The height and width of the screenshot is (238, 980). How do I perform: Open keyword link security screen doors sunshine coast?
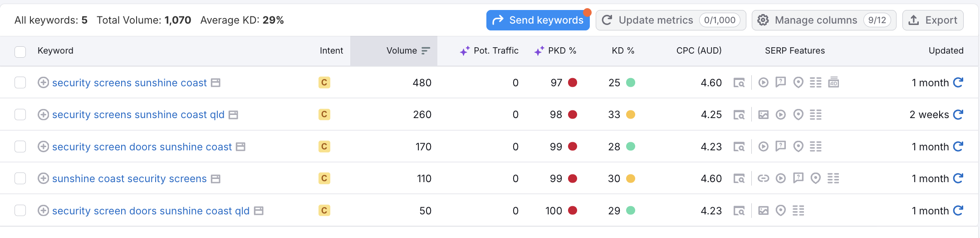coord(142,147)
